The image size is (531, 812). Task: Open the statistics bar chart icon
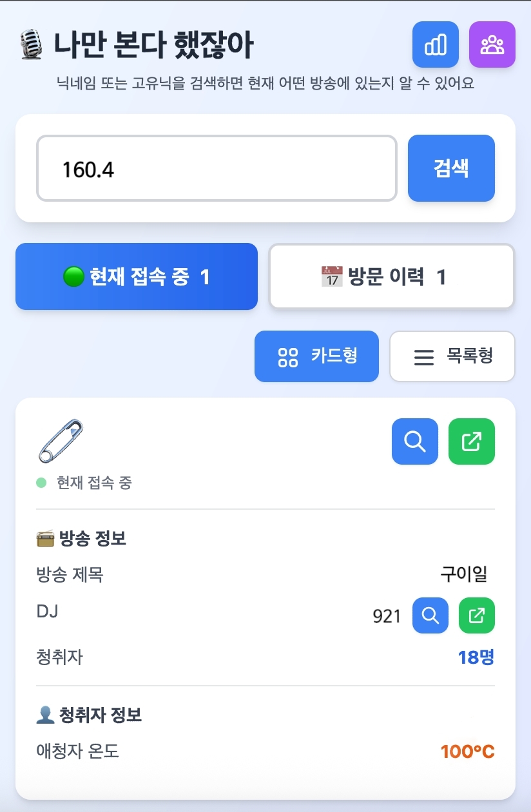tap(436, 44)
